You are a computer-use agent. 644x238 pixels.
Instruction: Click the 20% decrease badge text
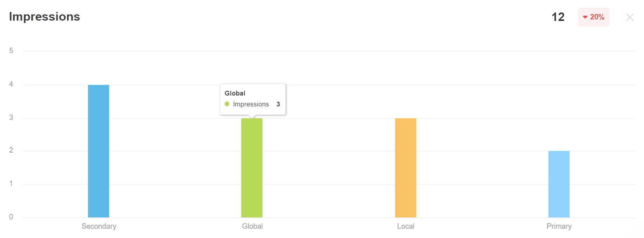597,17
